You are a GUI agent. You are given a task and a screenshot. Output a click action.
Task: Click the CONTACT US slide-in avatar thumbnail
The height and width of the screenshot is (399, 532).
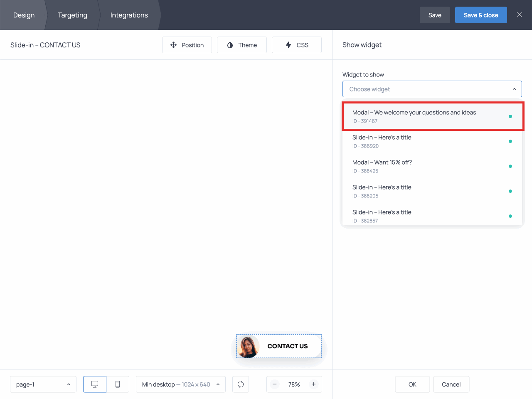coord(248,346)
